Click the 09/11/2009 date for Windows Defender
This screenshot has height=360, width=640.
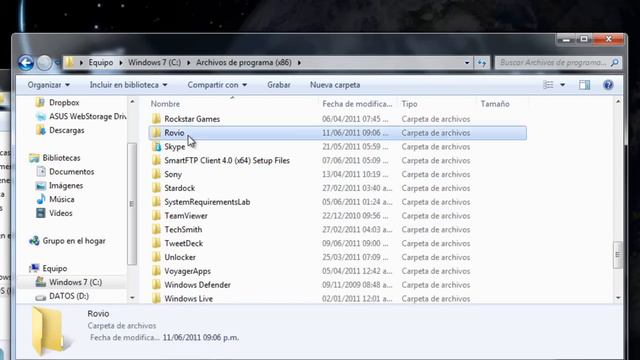[x=357, y=285]
